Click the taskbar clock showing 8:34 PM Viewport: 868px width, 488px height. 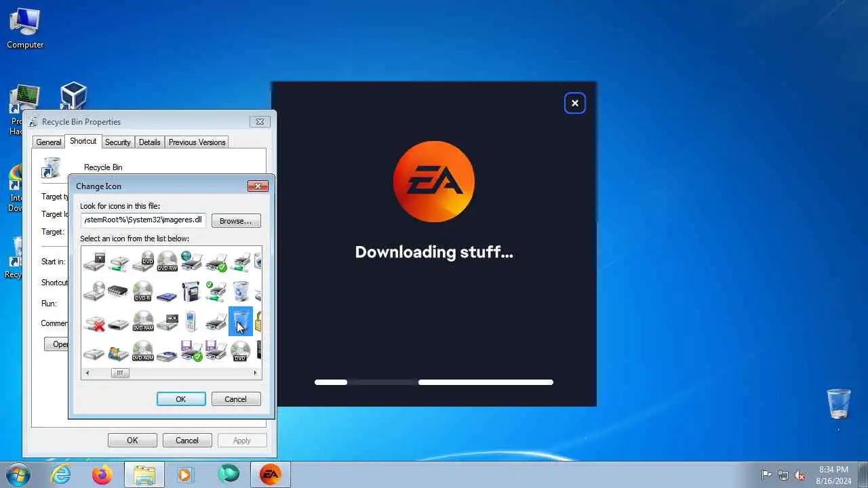point(833,475)
